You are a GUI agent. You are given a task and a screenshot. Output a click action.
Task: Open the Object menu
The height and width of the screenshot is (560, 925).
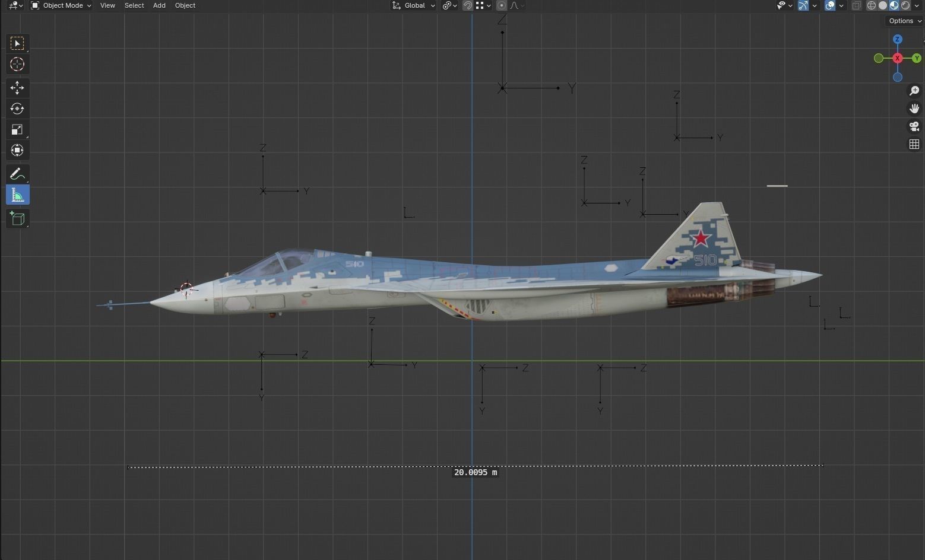(185, 5)
